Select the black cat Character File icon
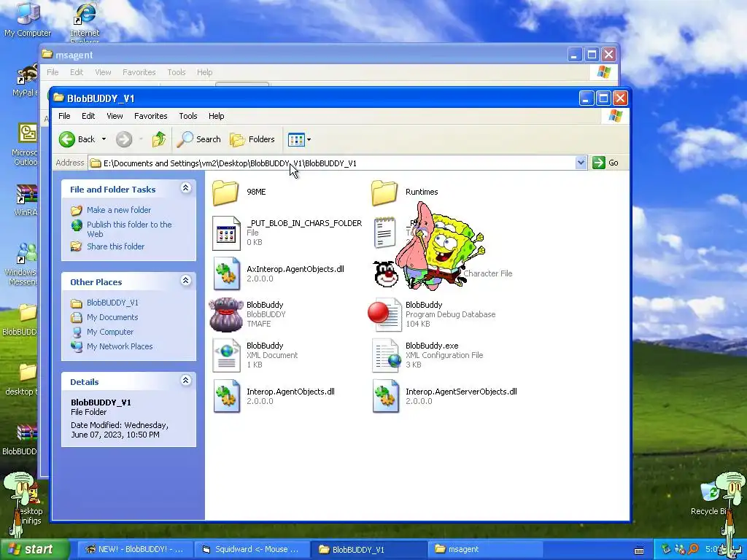Screen dimensions: 747x560 pyautogui.click(x=385, y=274)
